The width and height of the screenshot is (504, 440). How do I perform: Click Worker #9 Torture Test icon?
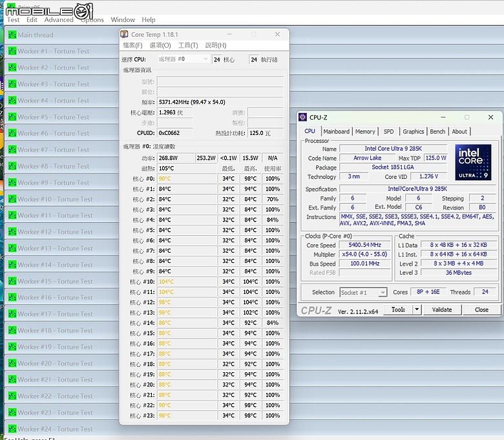point(12,182)
